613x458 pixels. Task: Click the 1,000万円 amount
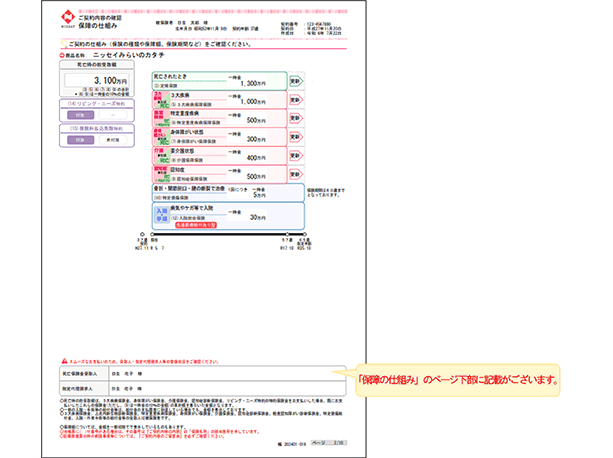pos(253,102)
